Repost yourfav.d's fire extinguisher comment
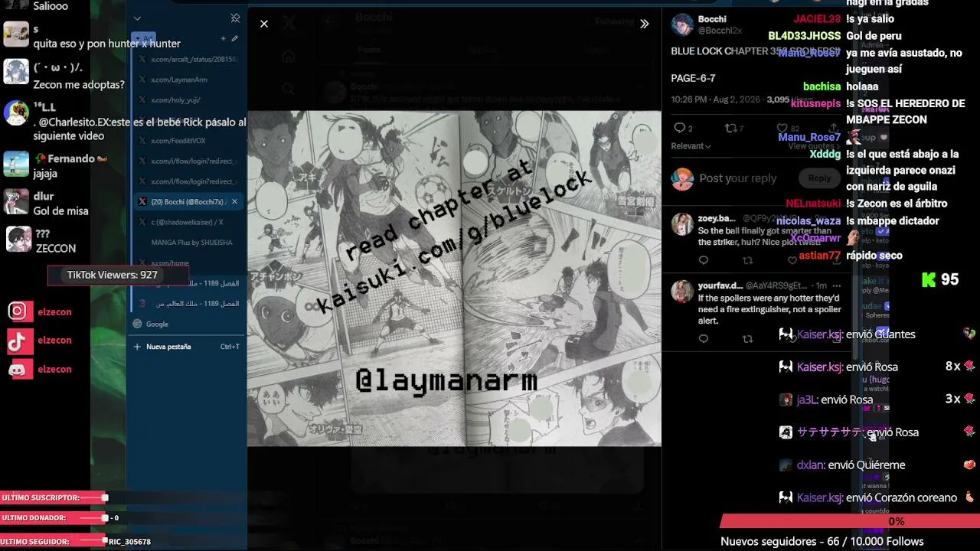This screenshot has width=980, height=551. tap(748, 339)
